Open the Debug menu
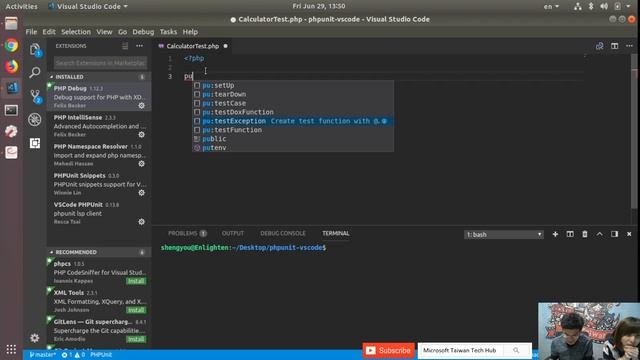The height and width of the screenshot is (360, 640). click(x=143, y=32)
